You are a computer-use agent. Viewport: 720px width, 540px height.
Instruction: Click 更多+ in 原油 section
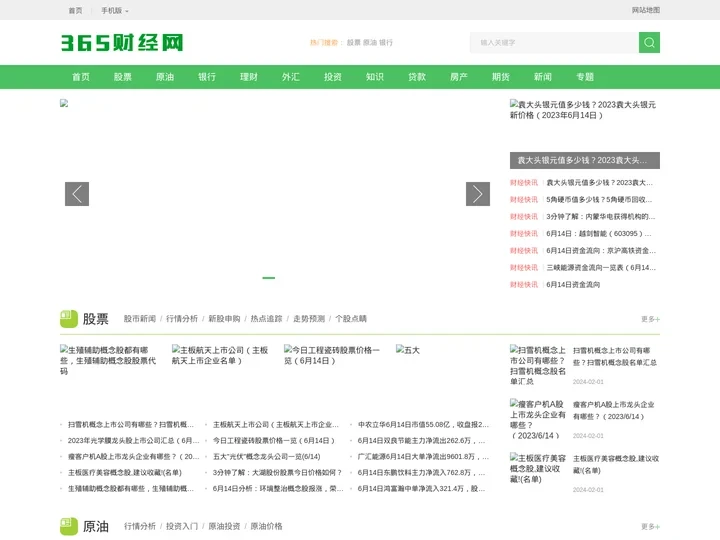(x=650, y=527)
